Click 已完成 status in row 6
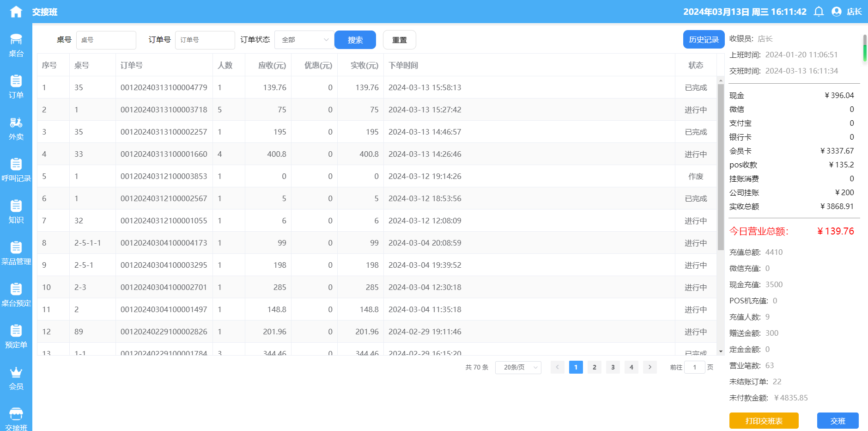Viewport: 868px width, 431px height. pyautogui.click(x=696, y=198)
